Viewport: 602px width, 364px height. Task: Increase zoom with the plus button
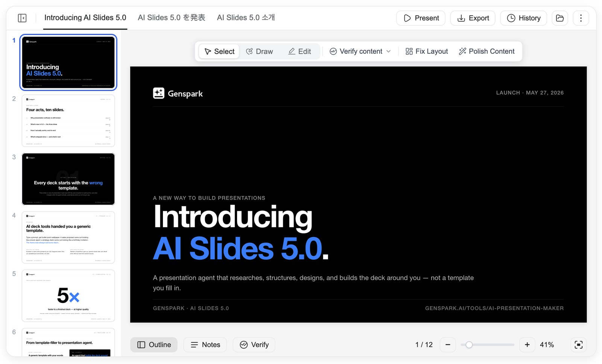coord(527,345)
